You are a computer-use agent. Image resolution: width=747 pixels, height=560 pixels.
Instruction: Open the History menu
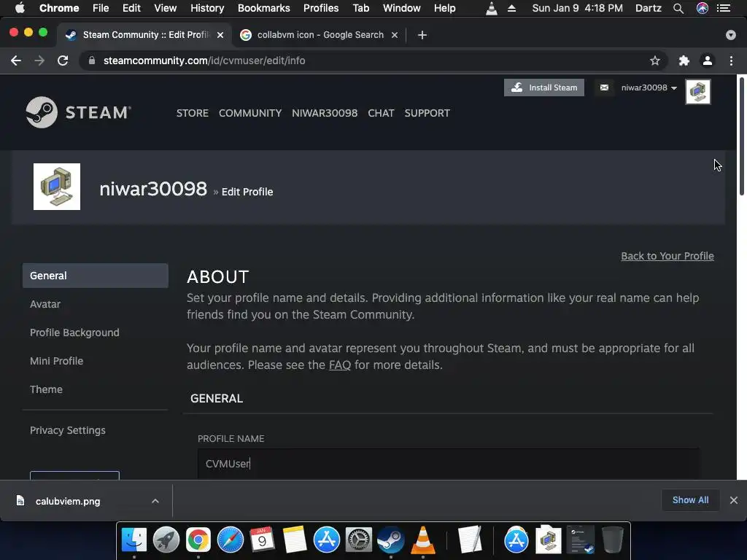click(x=207, y=8)
